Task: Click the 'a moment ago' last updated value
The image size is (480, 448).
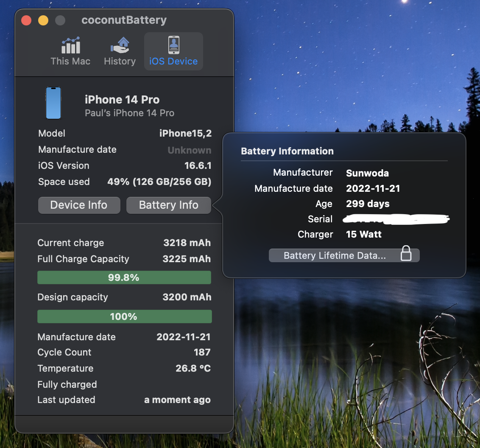Action: pyautogui.click(x=177, y=400)
